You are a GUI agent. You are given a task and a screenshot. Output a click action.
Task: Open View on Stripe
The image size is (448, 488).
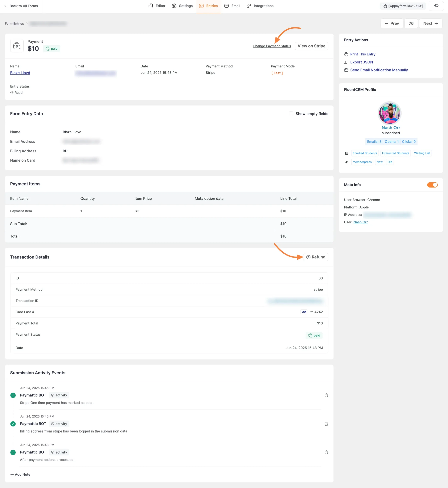pyautogui.click(x=311, y=46)
